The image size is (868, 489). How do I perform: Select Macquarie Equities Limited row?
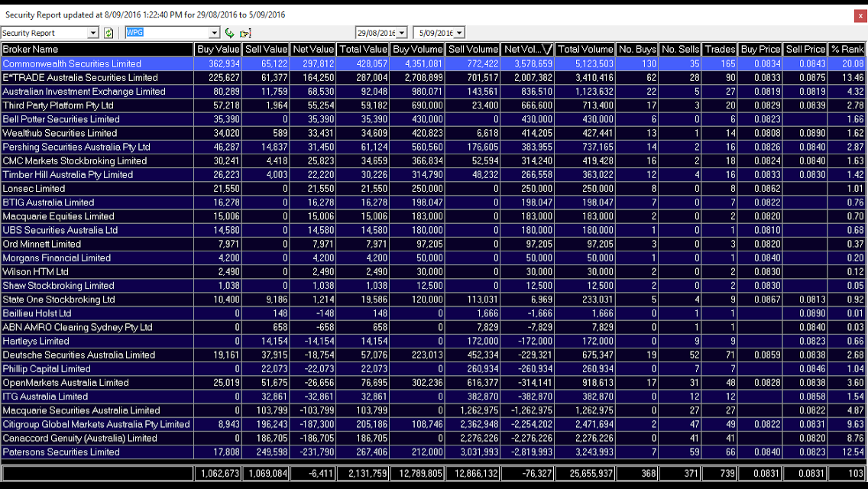coord(433,216)
